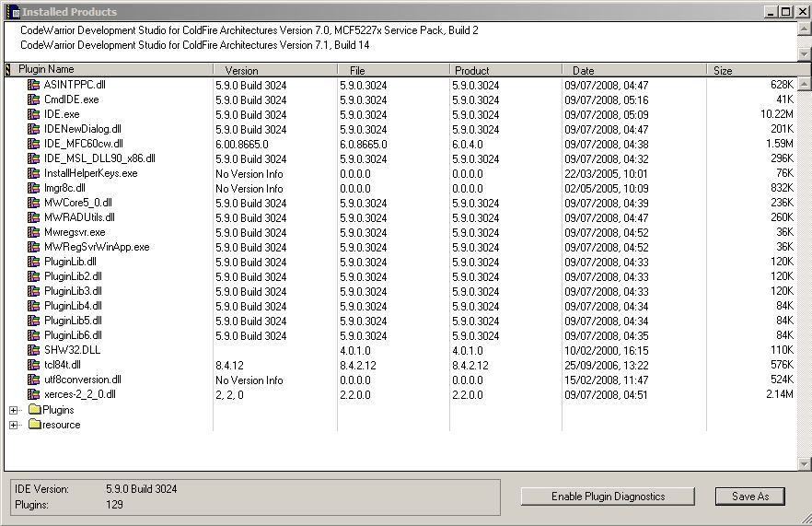812x526 pixels.
Task: Click the PluginLib.dll file icon
Action: (34, 262)
